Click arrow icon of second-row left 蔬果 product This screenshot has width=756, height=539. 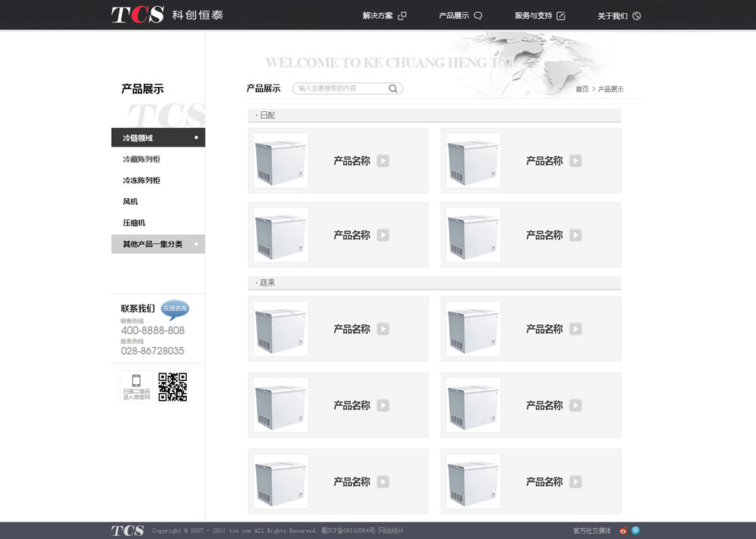(383, 405)
